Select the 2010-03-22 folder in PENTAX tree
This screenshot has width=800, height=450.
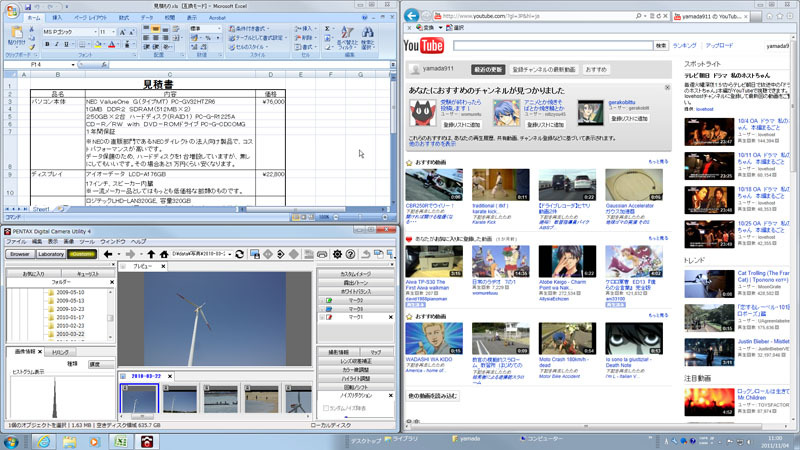70,335
